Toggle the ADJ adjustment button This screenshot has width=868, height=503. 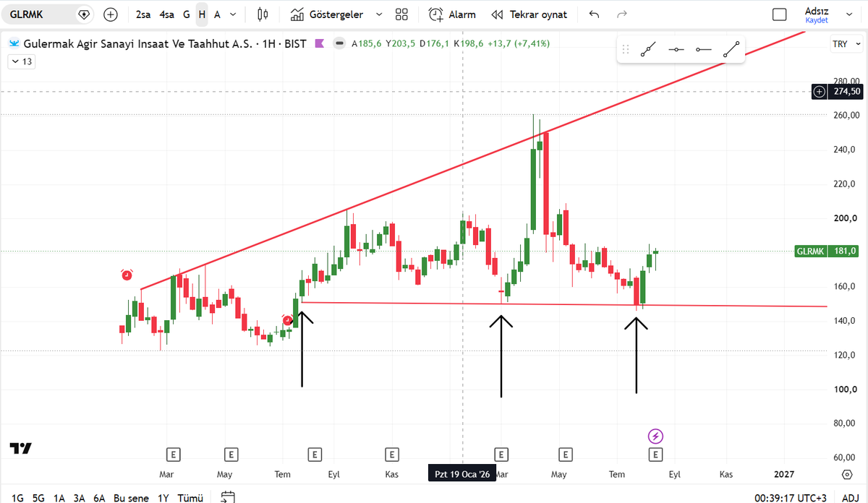click(851, 497)
